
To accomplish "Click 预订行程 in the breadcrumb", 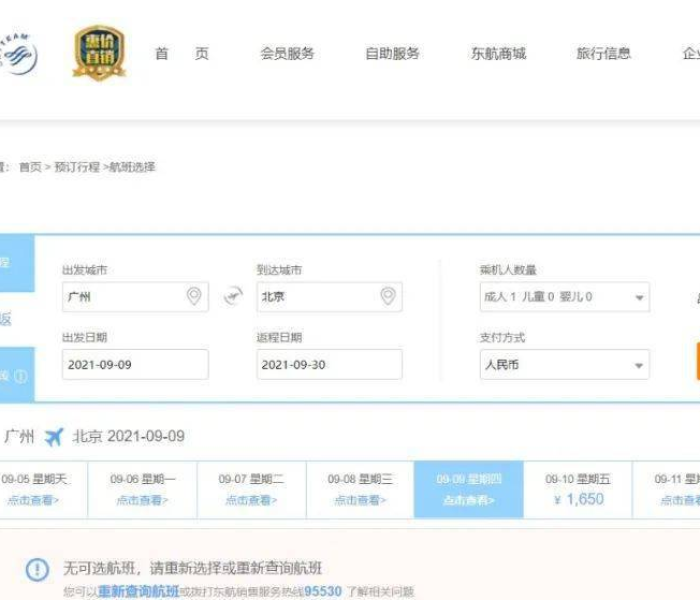I will (77, 168).
